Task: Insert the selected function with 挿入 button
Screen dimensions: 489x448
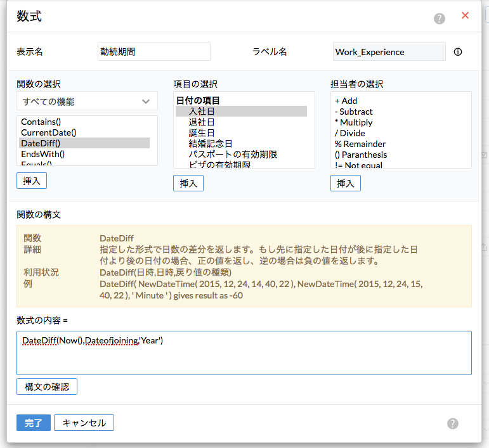Action: (x=32, y=181)
